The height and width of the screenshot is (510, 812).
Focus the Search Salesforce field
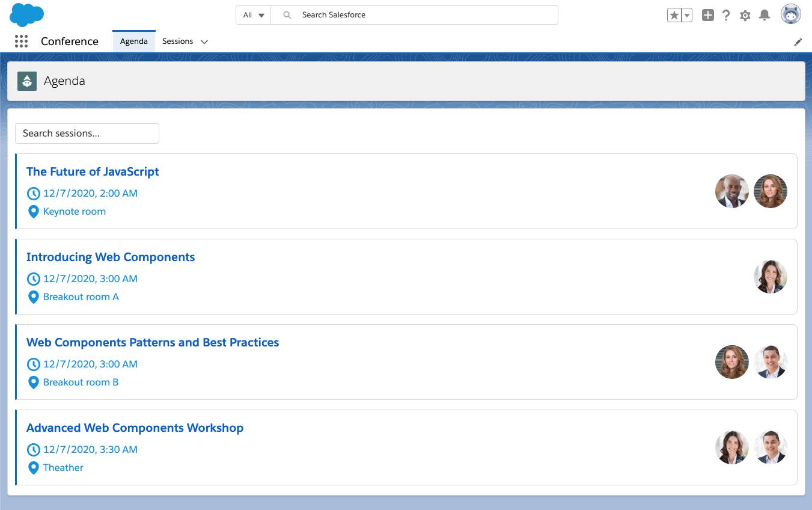(x=415, y=15)
